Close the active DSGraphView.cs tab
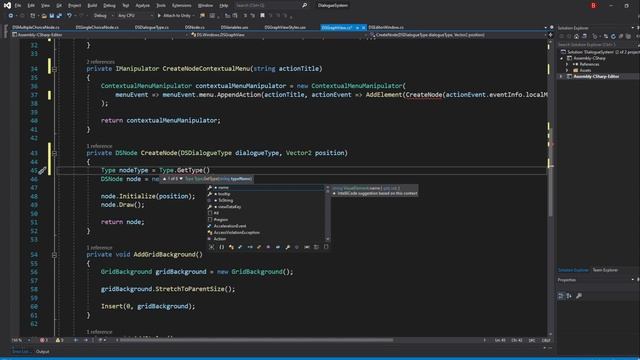 tap(363, 28)
